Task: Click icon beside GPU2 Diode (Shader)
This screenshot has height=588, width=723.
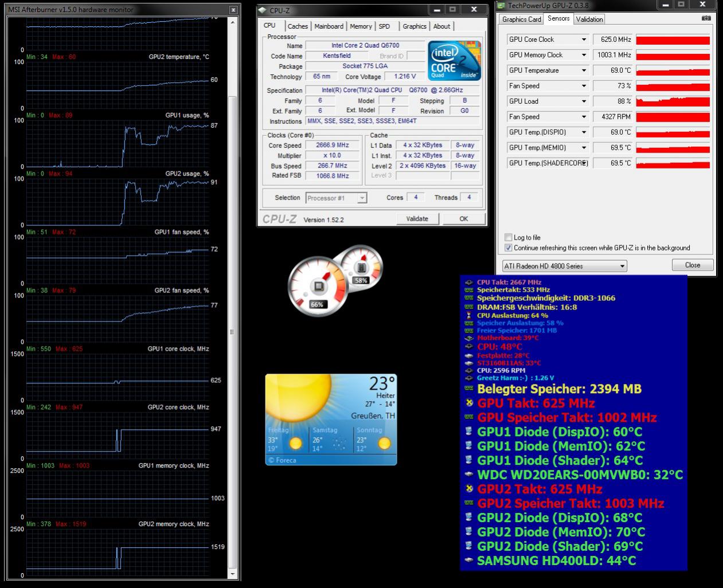Action: (x=469, y=546)
